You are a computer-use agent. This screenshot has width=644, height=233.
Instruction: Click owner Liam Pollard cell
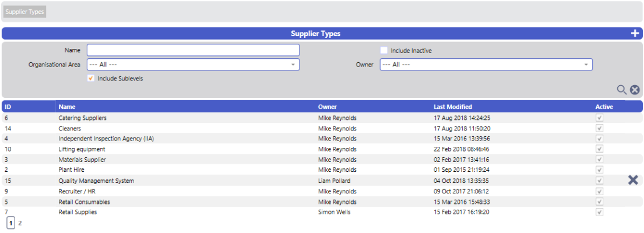(x=333, y=181)
